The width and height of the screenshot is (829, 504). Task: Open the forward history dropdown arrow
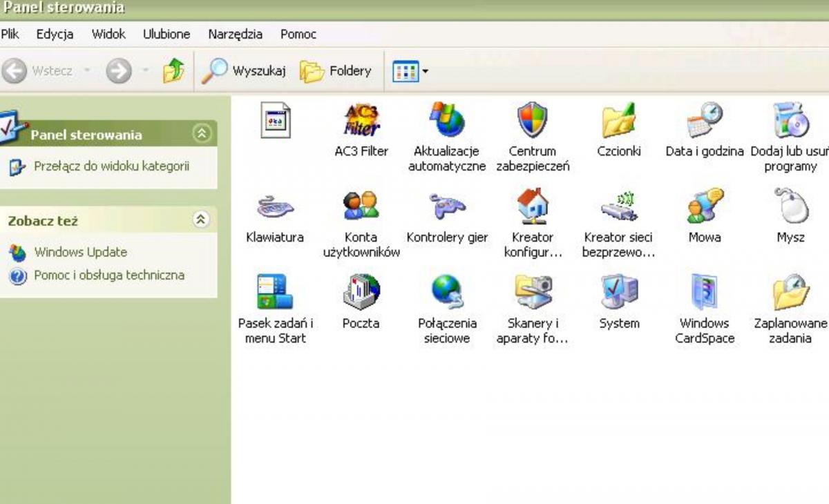point(146,70)
